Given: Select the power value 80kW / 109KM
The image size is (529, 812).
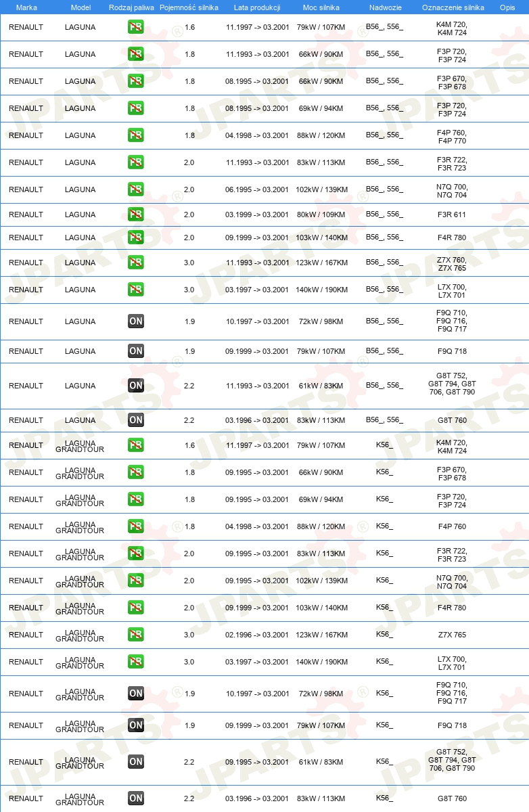Looking at the screenshot, I should pos(321,215).
